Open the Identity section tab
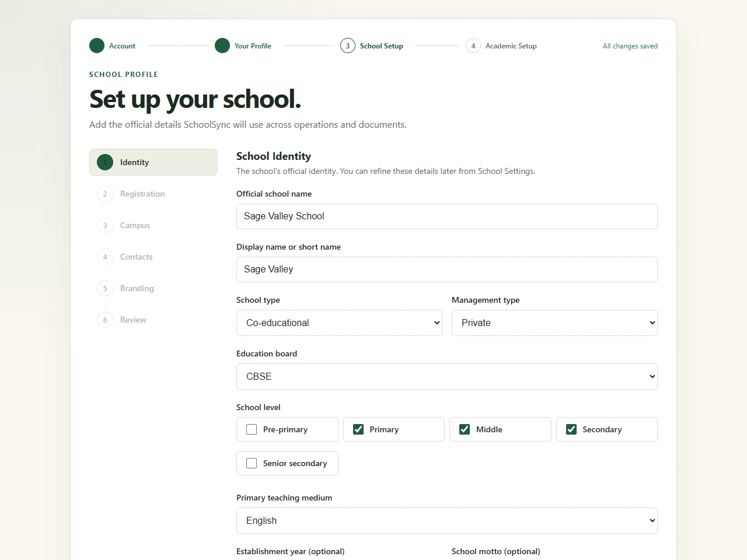 [153, 162]
